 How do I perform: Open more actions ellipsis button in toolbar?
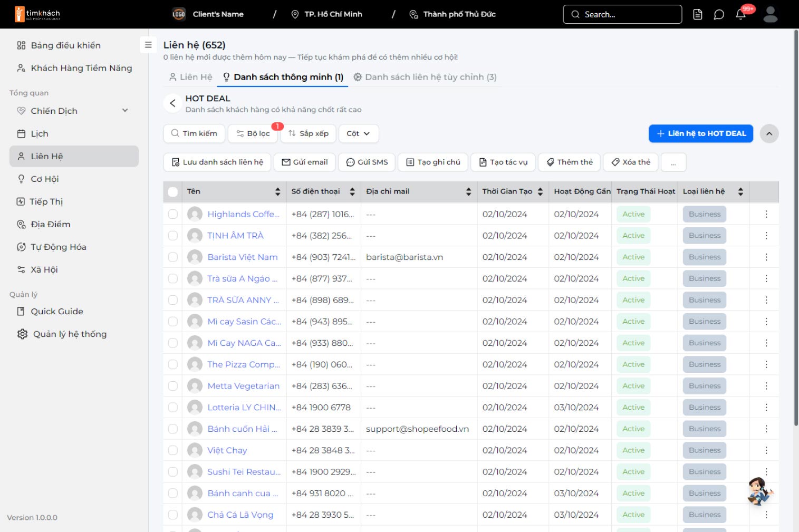(673, 162)
